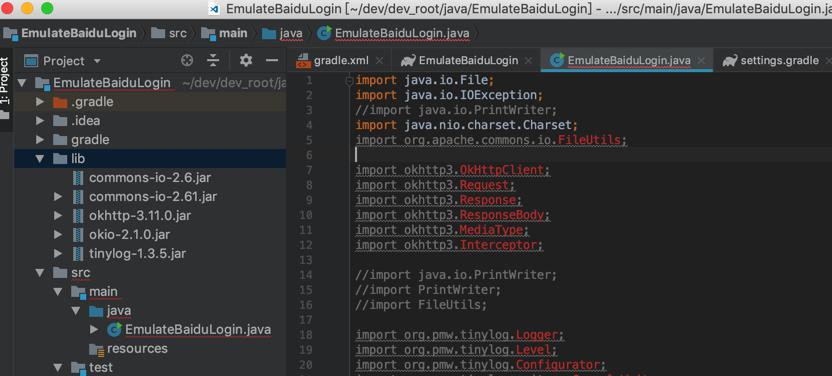The height and width of the screenshot is (376, 832).
Task: Click the Java class icon beside EmulateBaiduLogin.java in tree
Action: click(x=114, y=330)
